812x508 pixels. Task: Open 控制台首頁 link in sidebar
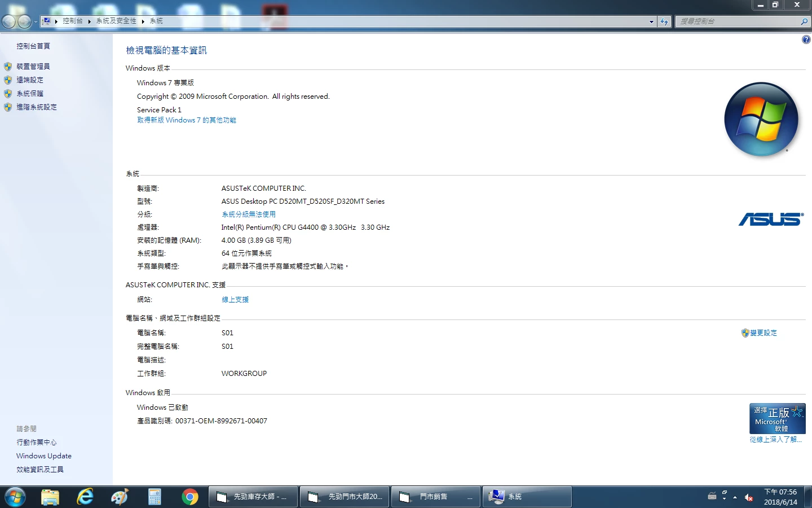click(33, 46)
